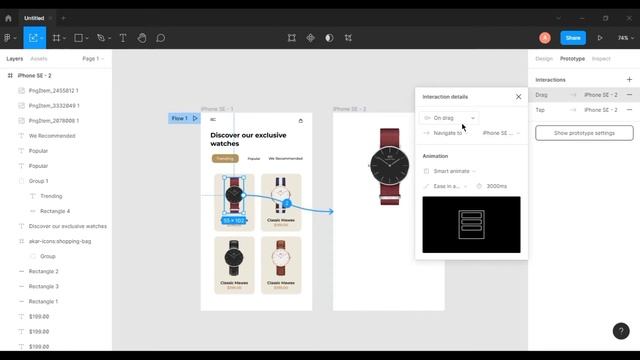Click the Share button

point(573,38)
